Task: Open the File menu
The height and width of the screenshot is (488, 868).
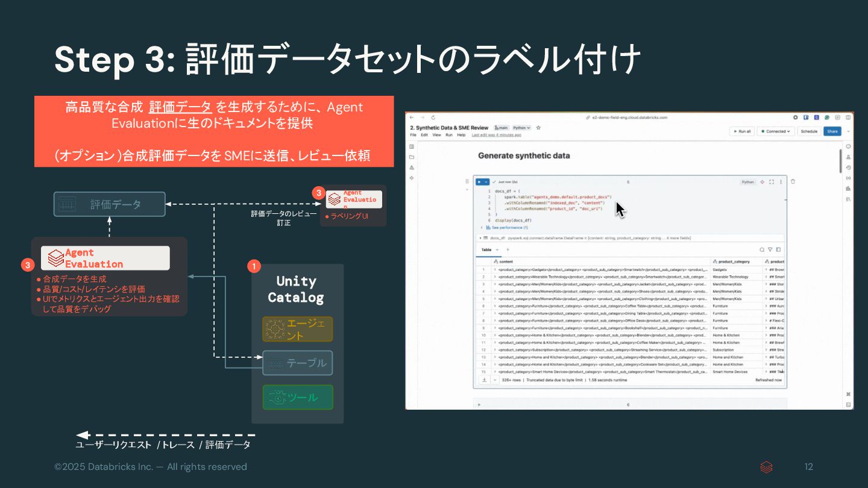Action: coord(414,135)
